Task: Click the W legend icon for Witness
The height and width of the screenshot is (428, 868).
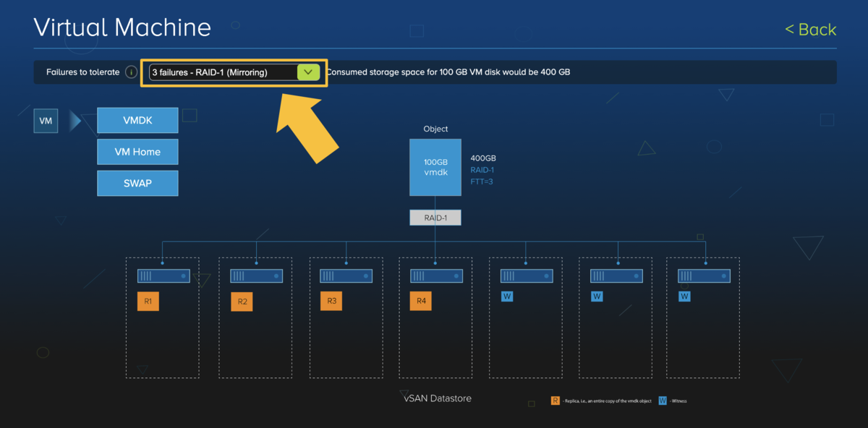Action: (661, 400)
